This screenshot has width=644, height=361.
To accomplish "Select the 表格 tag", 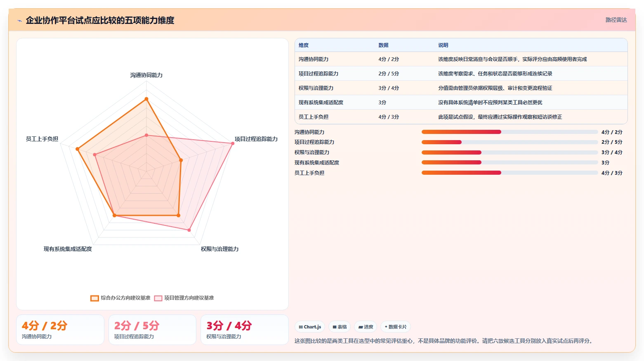I will click(340, 327).
